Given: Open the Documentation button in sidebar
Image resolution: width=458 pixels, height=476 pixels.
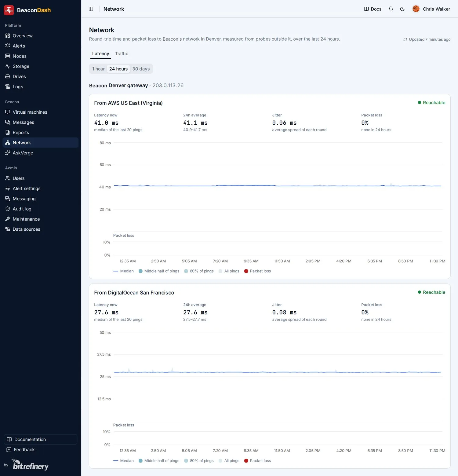Looking at the screenshot, I should click(40, 439).
